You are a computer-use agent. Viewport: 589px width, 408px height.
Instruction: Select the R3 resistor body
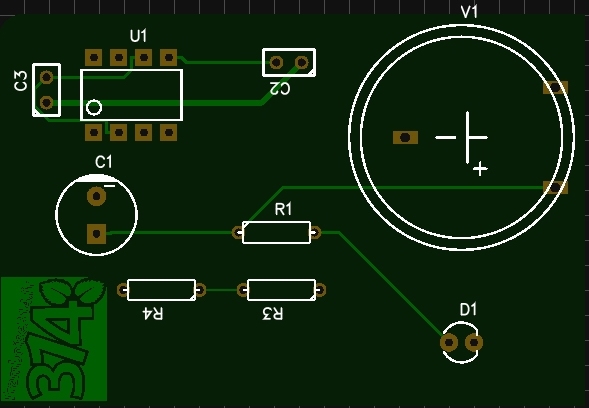281,290
